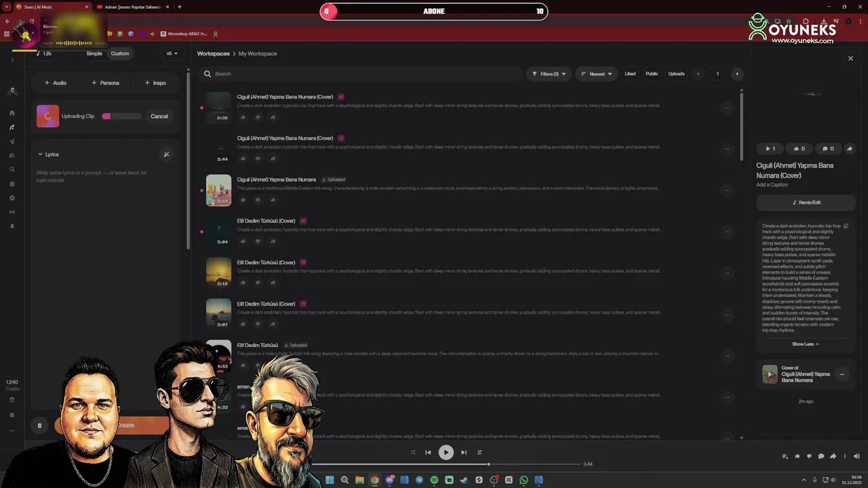Toggle the Liked filter
Screen dimensions: 868x488
click(x=630, y=74)
